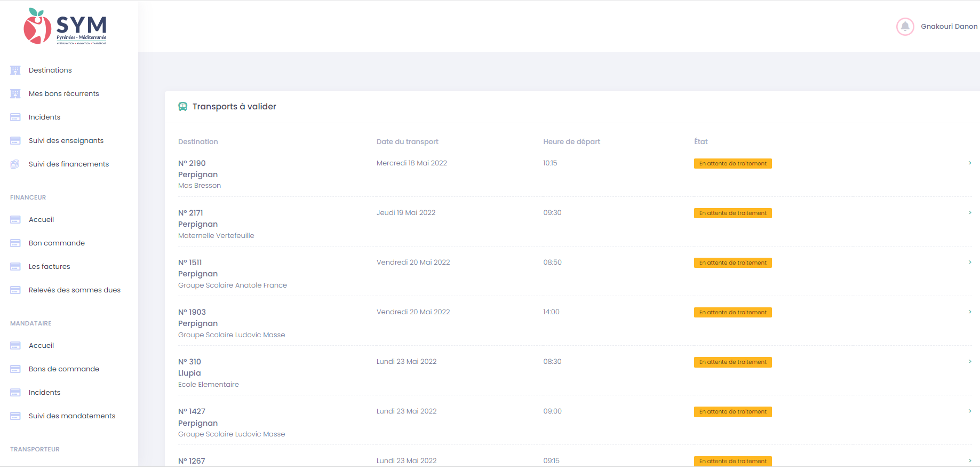Select Relevés des sommes dues
This screenshot has width=980, height=469.
click(74, 290)
